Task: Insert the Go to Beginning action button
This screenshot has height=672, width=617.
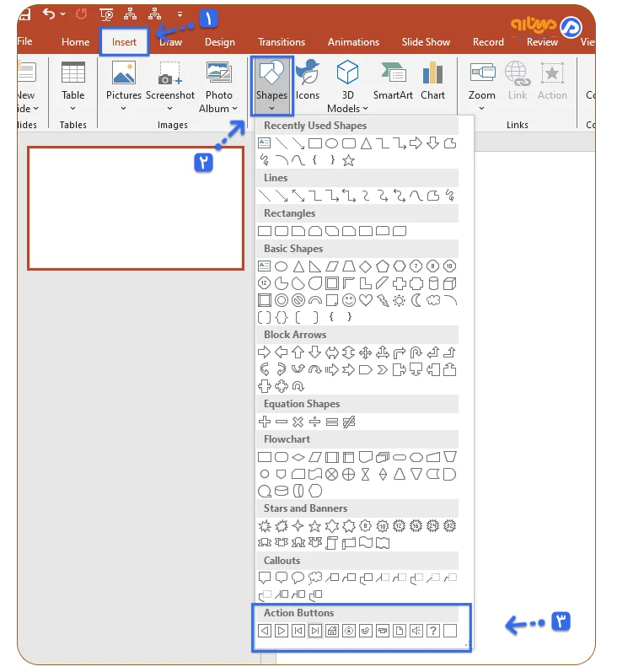Action: pyautogui.click(x=298, y=631)
